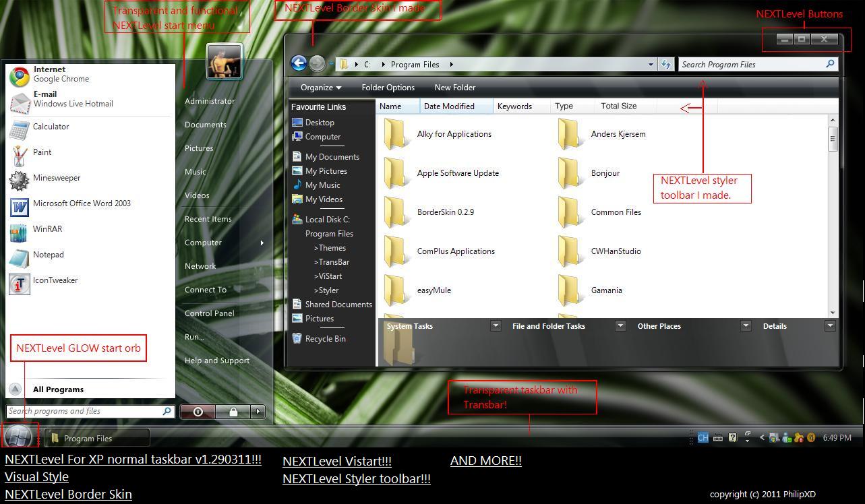Launch WinRAR from the start menu
Image resolution: width=865 pixels, height=504 pixels.
point(47,228)
